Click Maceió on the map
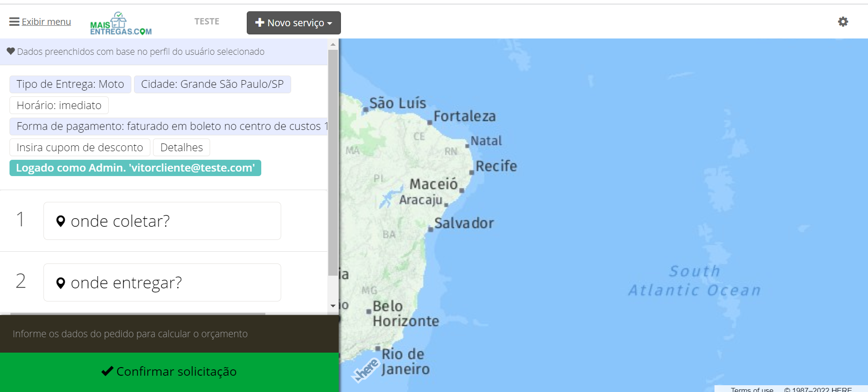This screenshot has height=392, width=868. click(434, 184)
